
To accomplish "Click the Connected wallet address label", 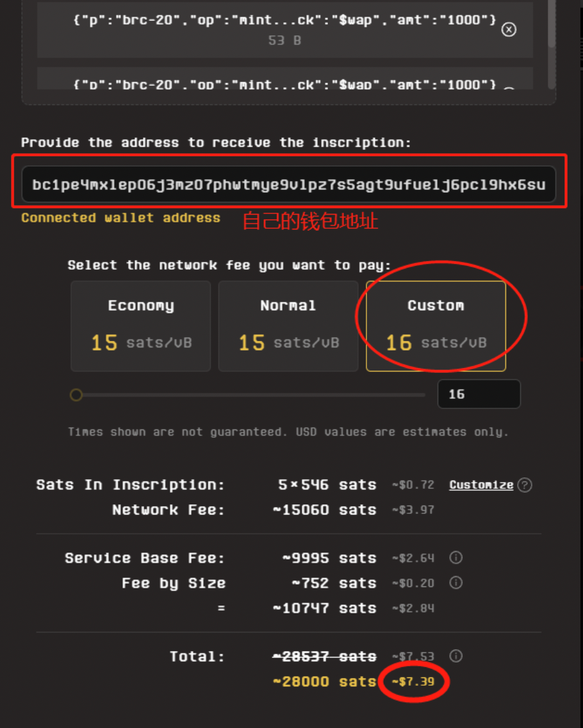I will tap(120, 218).
